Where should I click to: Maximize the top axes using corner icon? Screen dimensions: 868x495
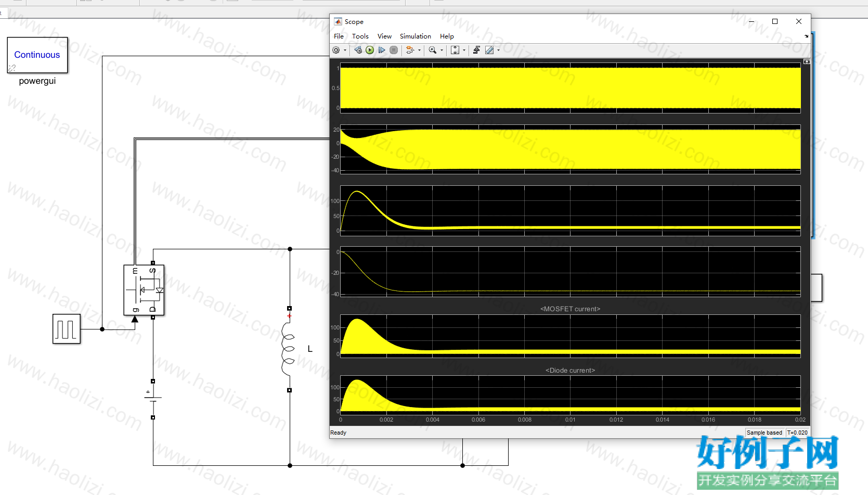[x=807, y=61]
